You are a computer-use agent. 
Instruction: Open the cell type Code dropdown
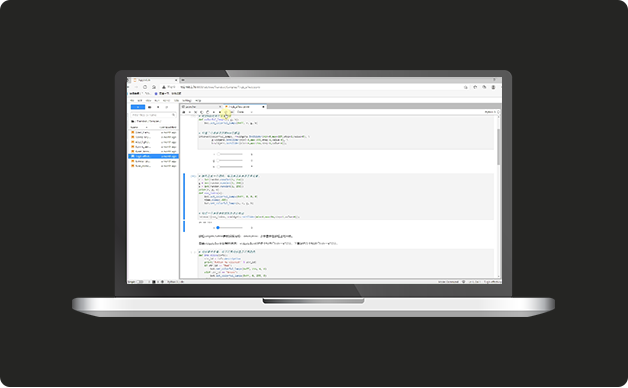pyautogui.click(x=245, y=112)
